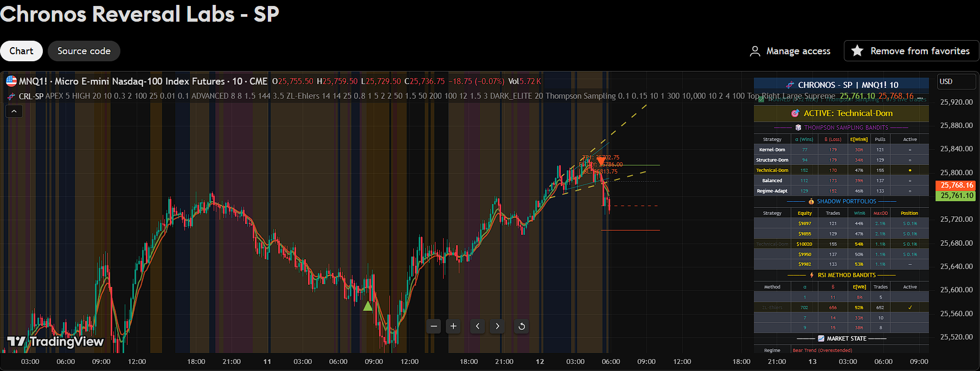Image resolution: width=980 pixels, height=371 pixels.
Task: Click the green 25,761.10 price label
Action: [x=956, y=196]
